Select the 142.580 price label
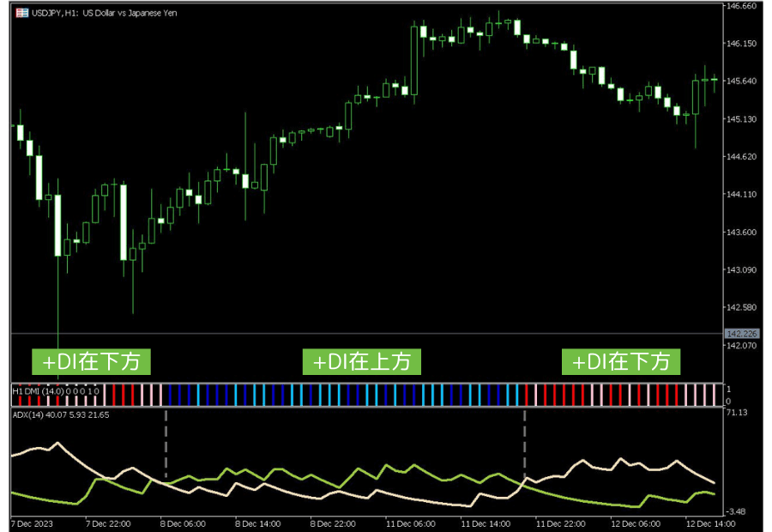The image size is (772, 532). click(742, 307)
